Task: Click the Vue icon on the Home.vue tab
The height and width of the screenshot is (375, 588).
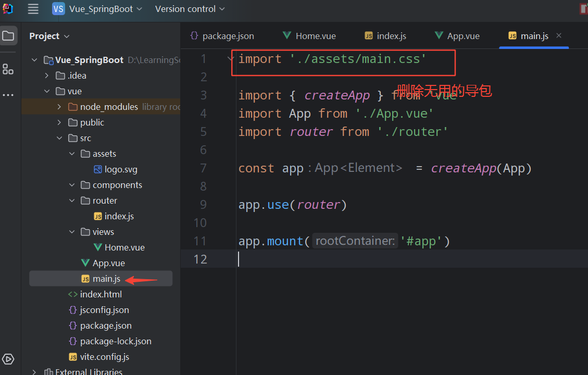Action: [286, 35]
